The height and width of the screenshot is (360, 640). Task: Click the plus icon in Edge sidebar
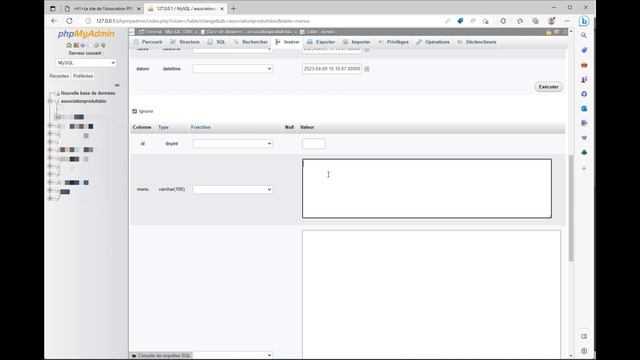click(x=584, y=168)
